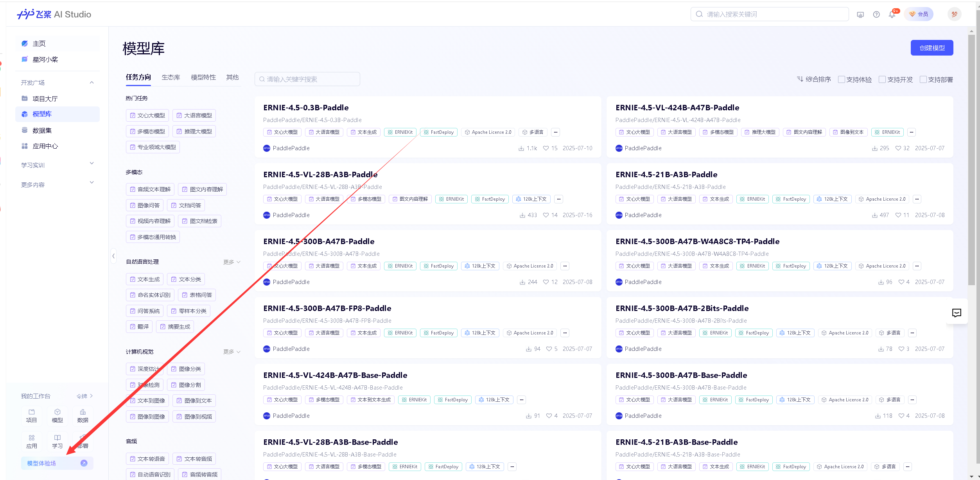Click the PaddlePaddle avatar on ERNIE-4.5-300B-A47B-Paddle card
Image resolution: width=980 pixels, height=480 pixels.
point(267,282)
